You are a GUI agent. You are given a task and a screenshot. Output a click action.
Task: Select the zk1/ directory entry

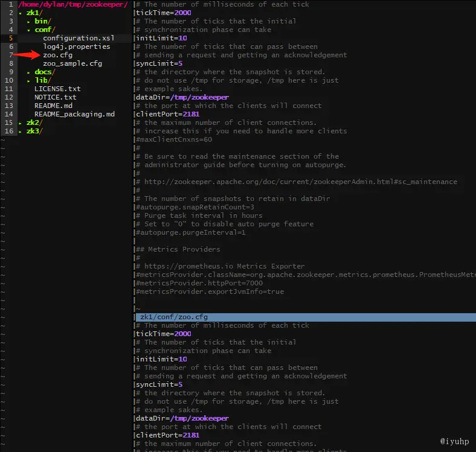pyautogui.click(x=34, y=13)
